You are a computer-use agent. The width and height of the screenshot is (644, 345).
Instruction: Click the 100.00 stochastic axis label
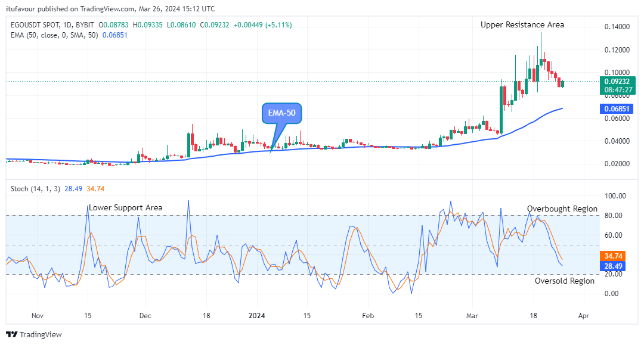615,195
